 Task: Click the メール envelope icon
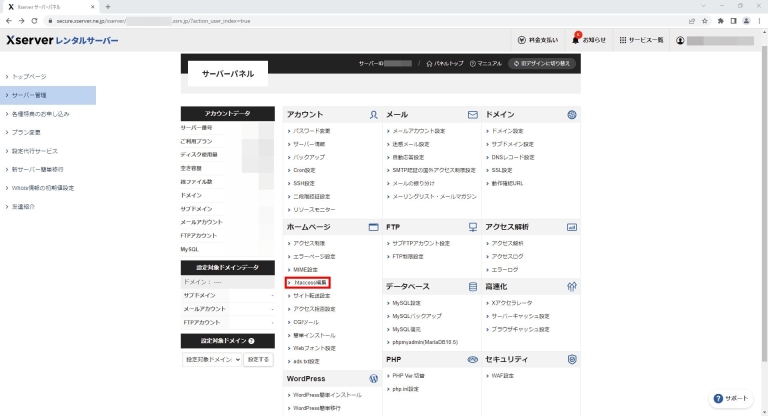pyautogui.click(x=472, y=115)
